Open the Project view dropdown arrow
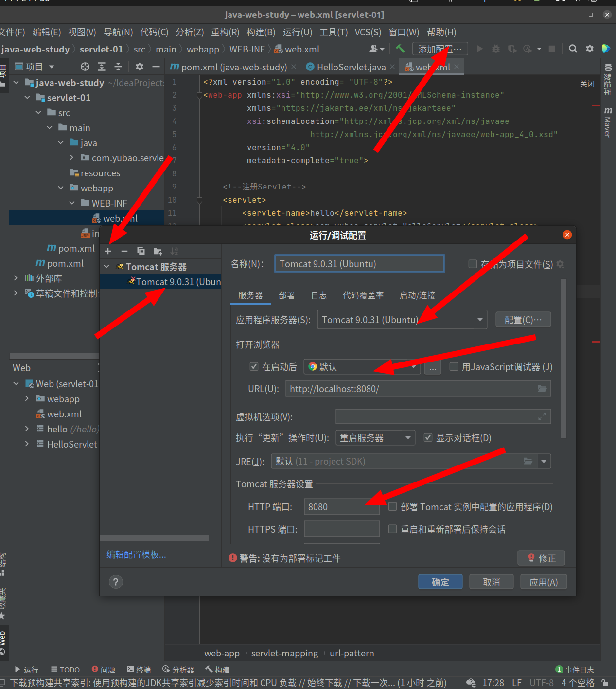This screenshot has width=616, height=689. [52, 67]
